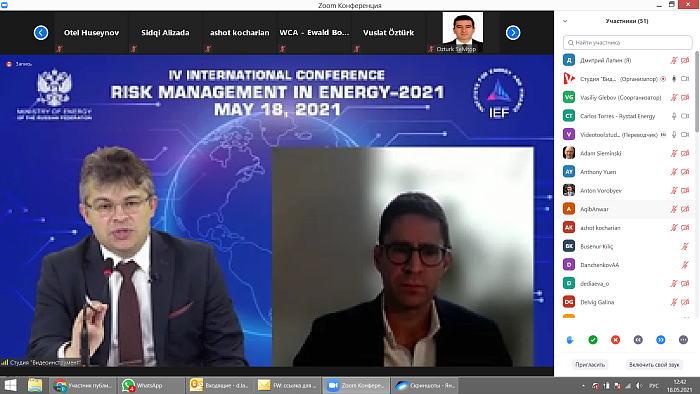The width and height of the screenshot is (700, 394).
Task: Send the green checkmark 'yes' reaction
Action: click(x=593, y=340)
